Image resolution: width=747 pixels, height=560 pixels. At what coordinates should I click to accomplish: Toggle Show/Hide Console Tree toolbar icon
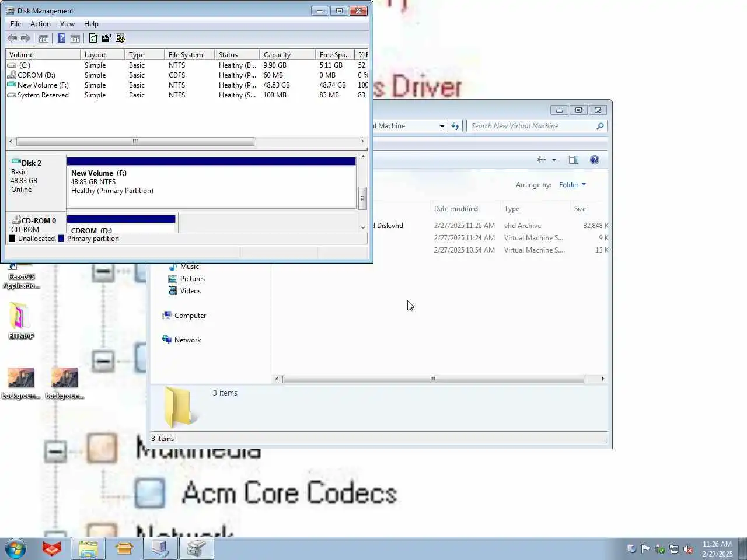click(x=44, y=38)
